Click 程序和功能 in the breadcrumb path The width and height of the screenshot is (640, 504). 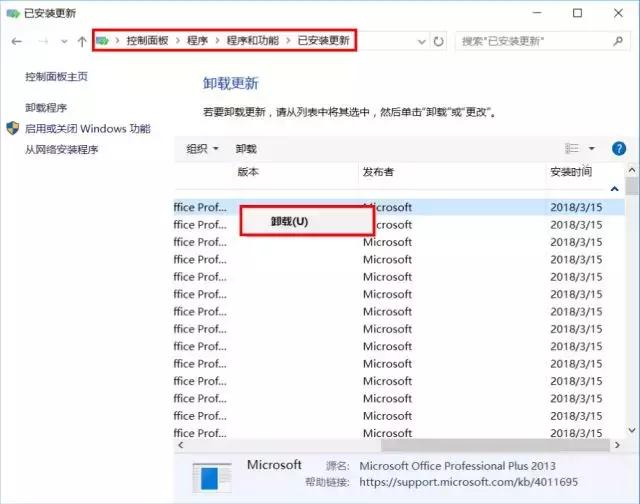coord(251,41)
